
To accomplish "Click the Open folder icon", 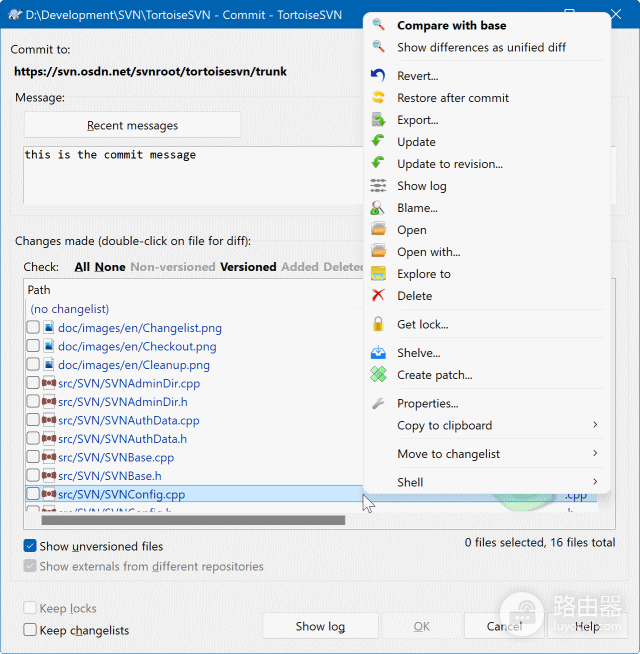I will 378,229.
